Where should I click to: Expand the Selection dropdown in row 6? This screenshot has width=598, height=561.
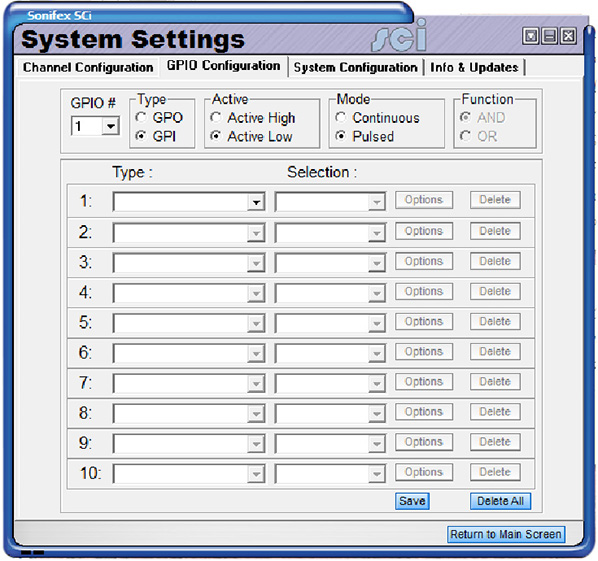pyautogui.click(x=376, y=353)
